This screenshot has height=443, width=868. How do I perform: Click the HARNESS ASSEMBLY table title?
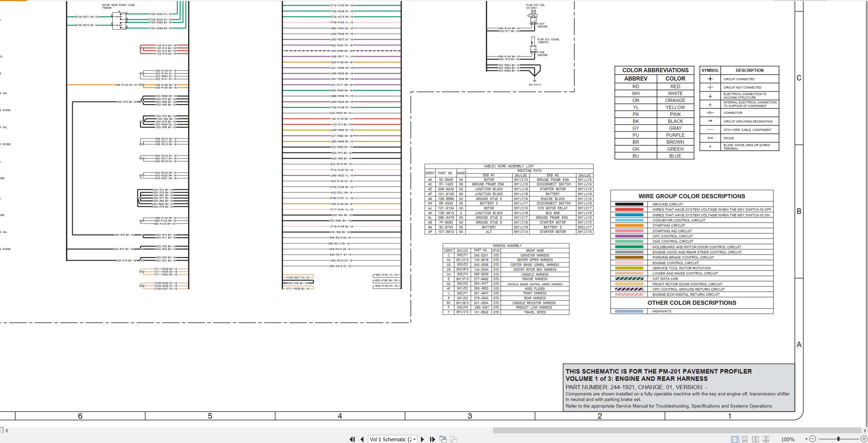pos(507,246)
